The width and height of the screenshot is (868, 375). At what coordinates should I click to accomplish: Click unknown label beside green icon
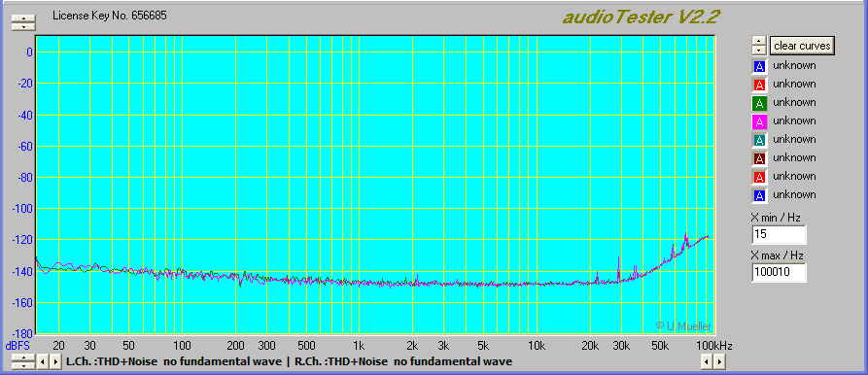tap(794, 102)
